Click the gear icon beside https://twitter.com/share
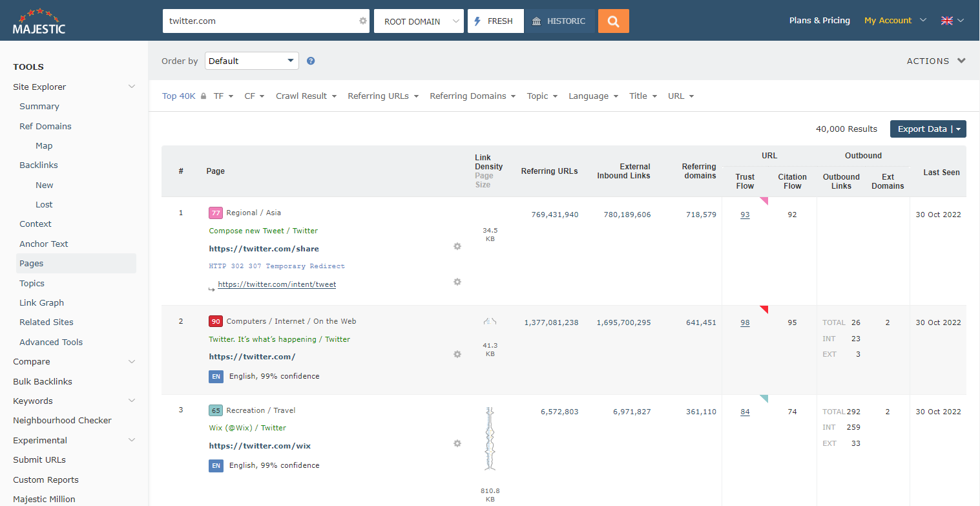Screen dimensions: 980x506 coord(457,246)
